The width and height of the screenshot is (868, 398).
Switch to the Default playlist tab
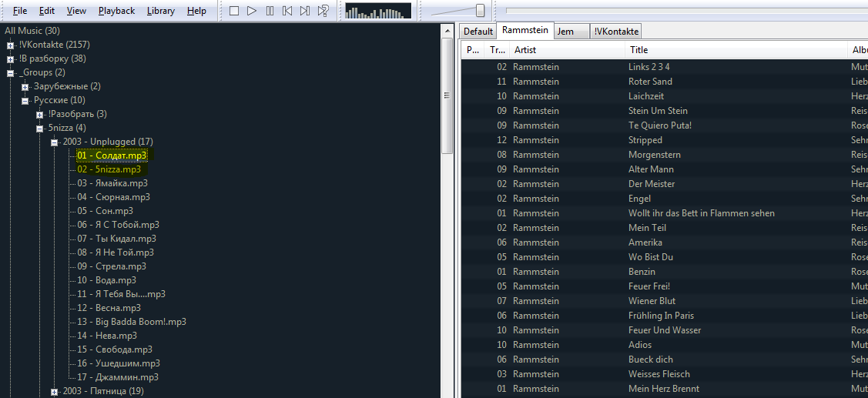478,31
